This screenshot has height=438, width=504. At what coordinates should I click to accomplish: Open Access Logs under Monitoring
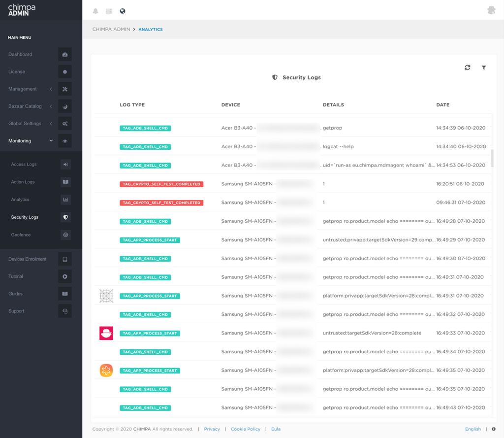click(24, 165)
